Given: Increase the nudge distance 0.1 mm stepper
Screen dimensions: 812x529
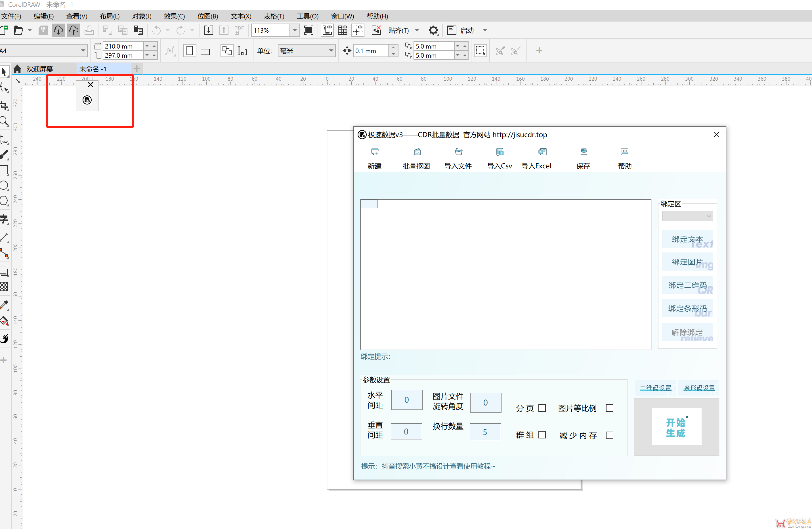Looking at the screenshot, I should coord(393,47).
